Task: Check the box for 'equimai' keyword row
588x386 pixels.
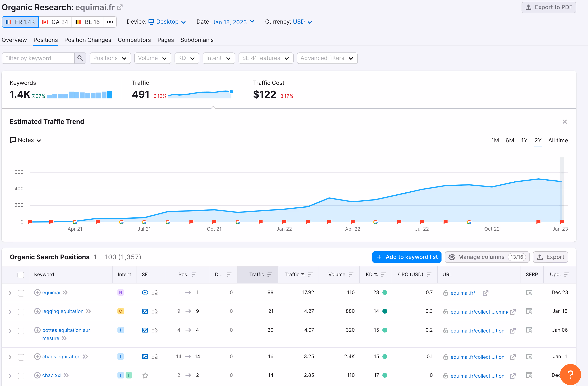Action: 21,293
